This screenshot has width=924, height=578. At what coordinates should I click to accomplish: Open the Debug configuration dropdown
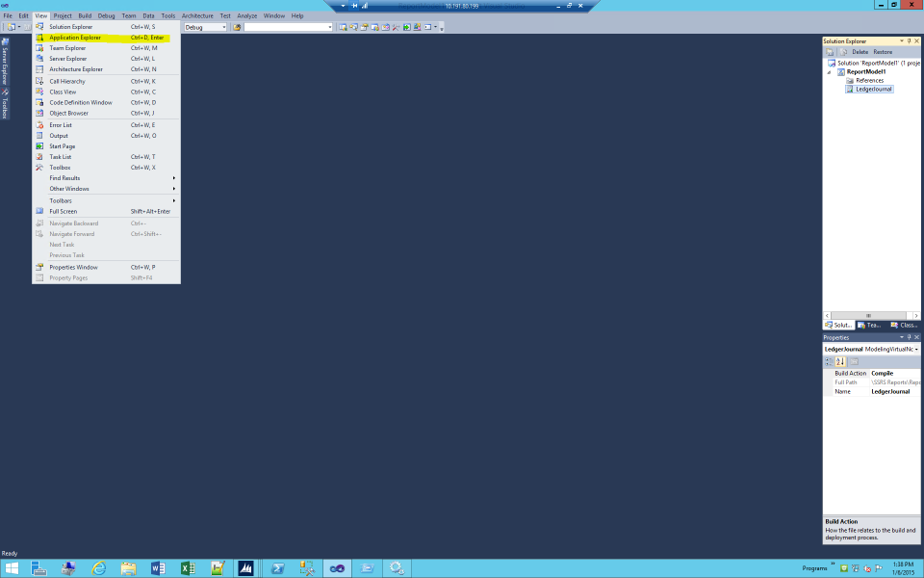coord(224,27)
